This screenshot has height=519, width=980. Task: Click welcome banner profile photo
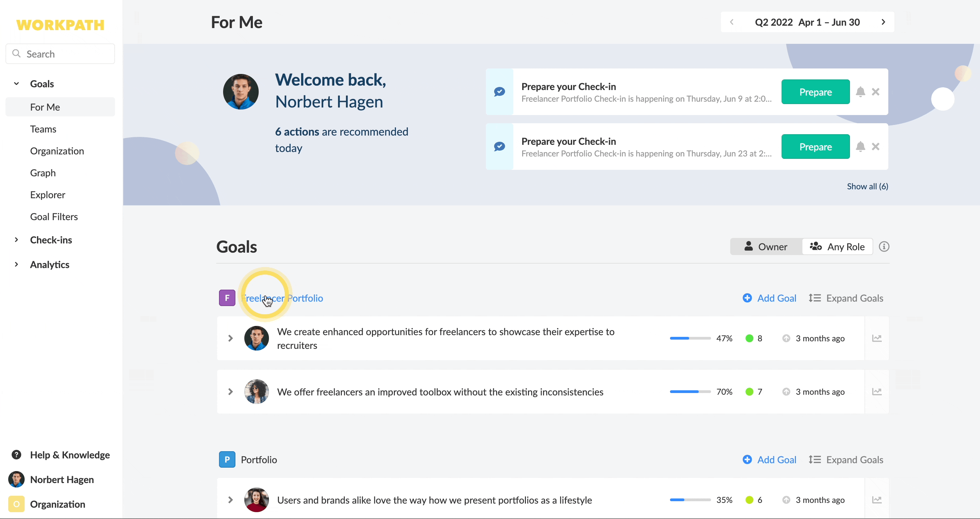241,92
